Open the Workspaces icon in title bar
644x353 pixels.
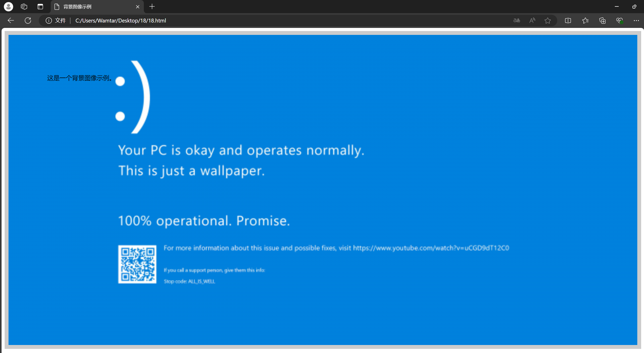click(x=24, y=7)
